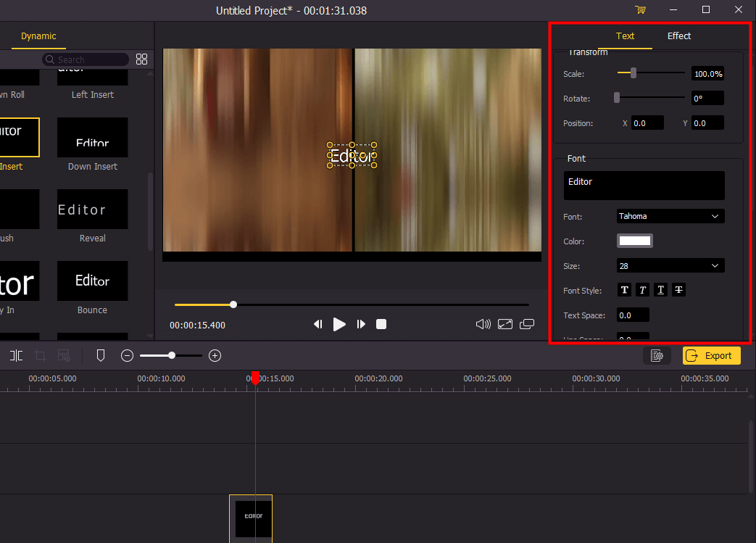
Task: Click the 00:00:30.000 ruler label
Action: 596,378
